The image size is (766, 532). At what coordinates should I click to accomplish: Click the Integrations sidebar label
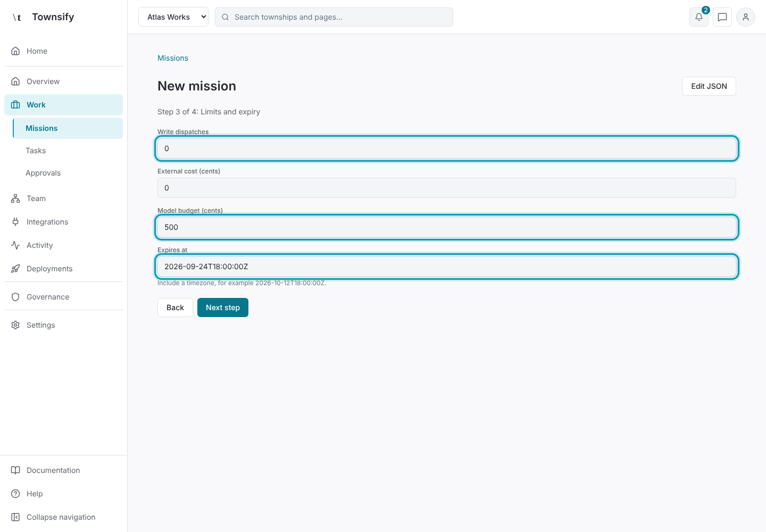point(47,222)
